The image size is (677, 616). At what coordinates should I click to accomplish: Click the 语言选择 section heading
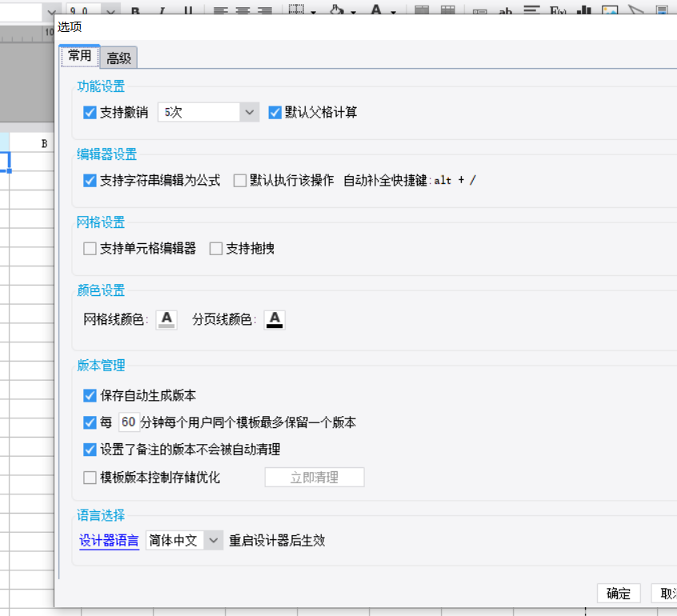101,515
